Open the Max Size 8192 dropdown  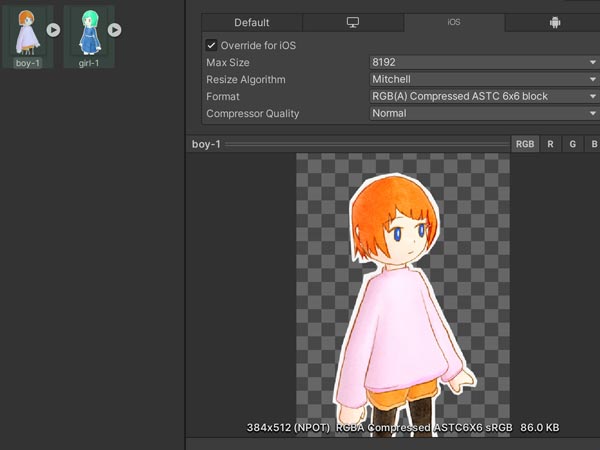pyautogui.click(x=482, y=63)
